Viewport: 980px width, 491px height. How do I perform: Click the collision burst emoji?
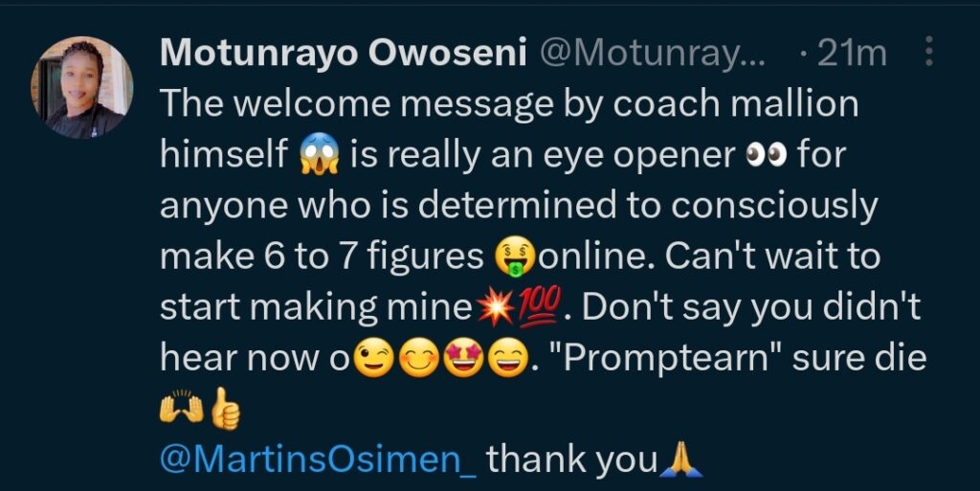(497, 308)
